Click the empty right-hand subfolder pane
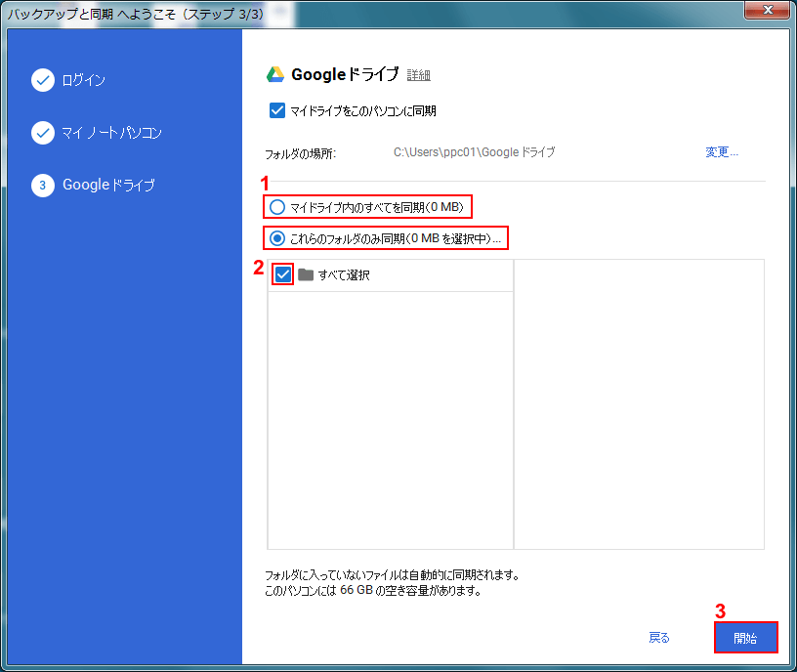The image size is (797, 672). point(639,403)
